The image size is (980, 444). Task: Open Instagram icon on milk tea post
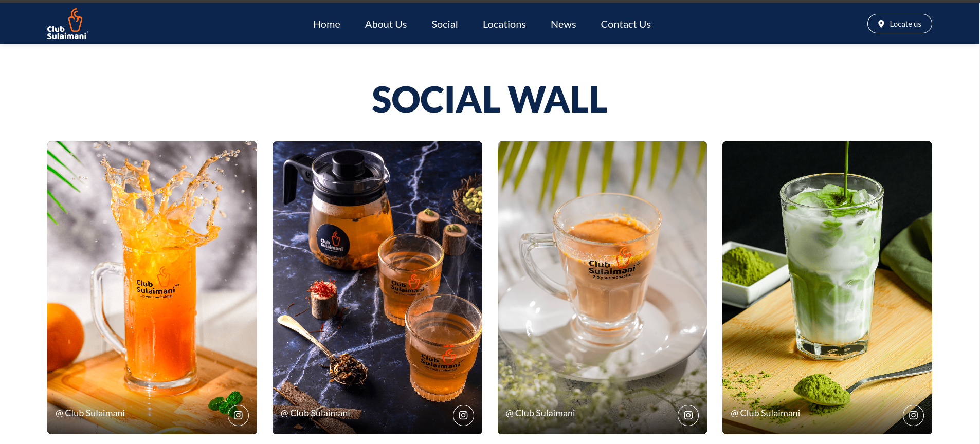(x=688, y=415)
